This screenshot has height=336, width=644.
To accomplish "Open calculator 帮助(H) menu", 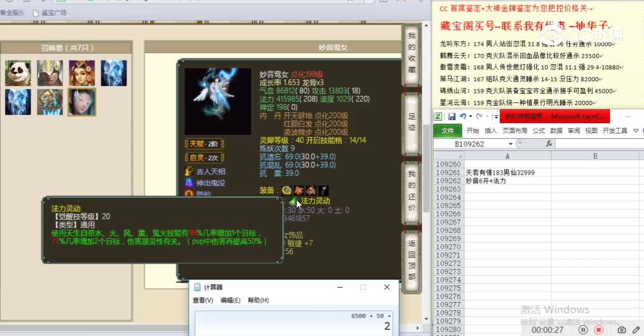I will coord(258,300).
